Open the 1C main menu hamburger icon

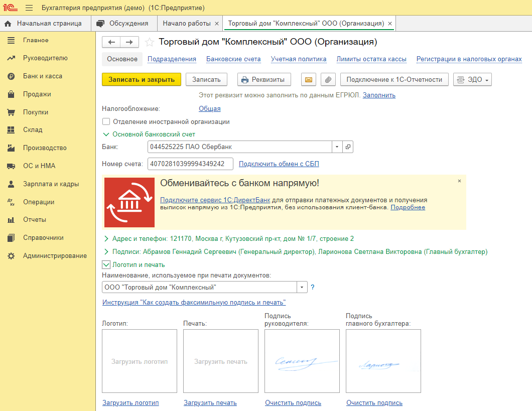pyautogui.click(x=29, y=8)
